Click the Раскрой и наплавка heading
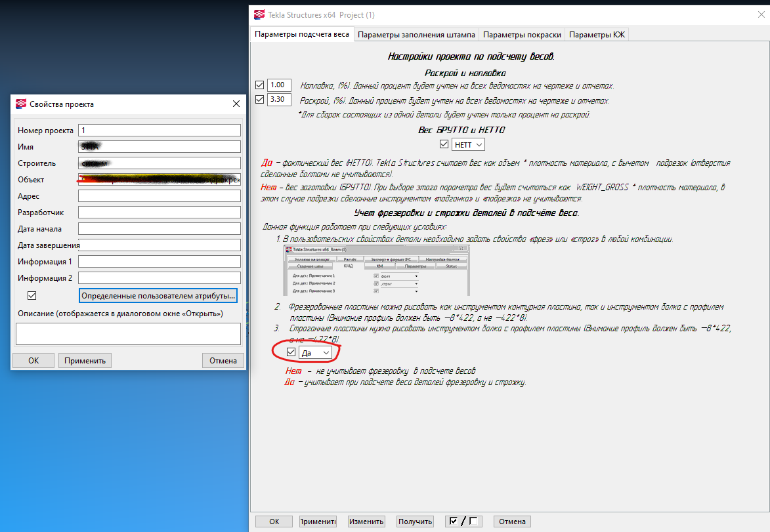Screen dimensions: 770x532 (x=465, y=73)
